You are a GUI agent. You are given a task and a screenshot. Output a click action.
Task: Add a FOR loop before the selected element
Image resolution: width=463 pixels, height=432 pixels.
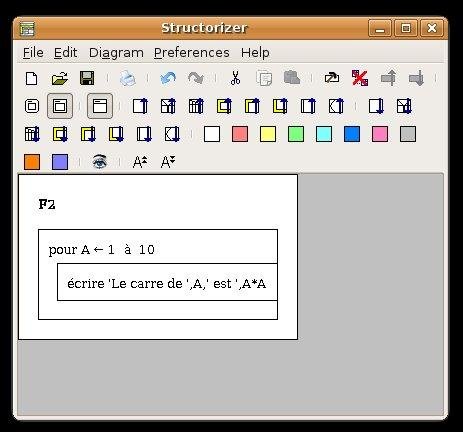pos(224,106)
